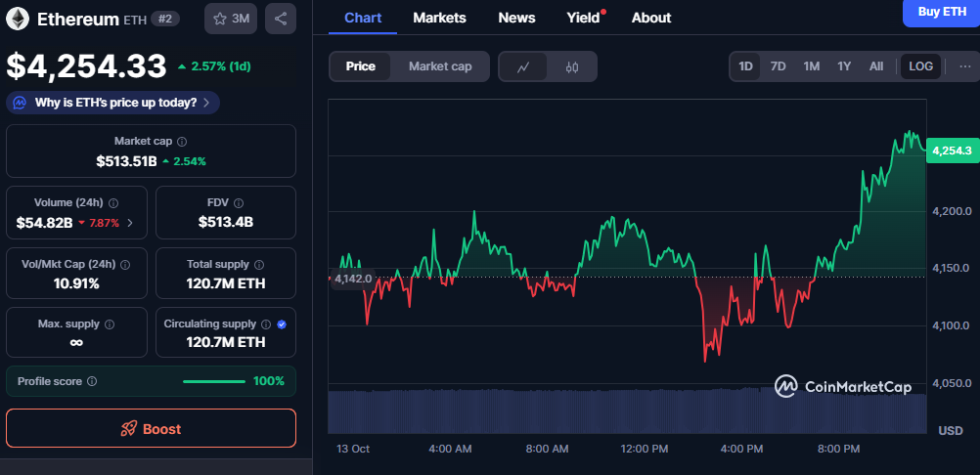
Task: Click Market cap info icon
Action: pyautogui.click(x=182, y=142)
